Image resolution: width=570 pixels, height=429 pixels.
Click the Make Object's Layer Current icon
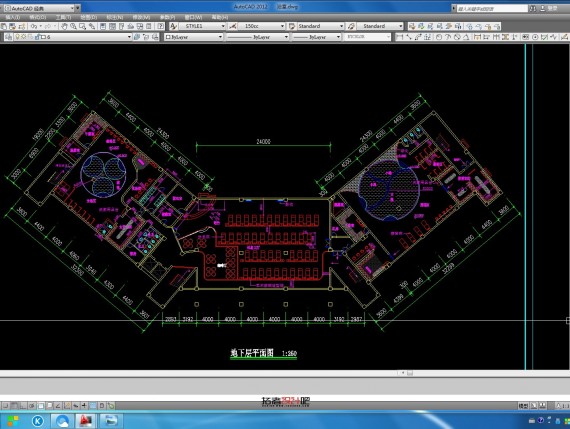[137, 37]
